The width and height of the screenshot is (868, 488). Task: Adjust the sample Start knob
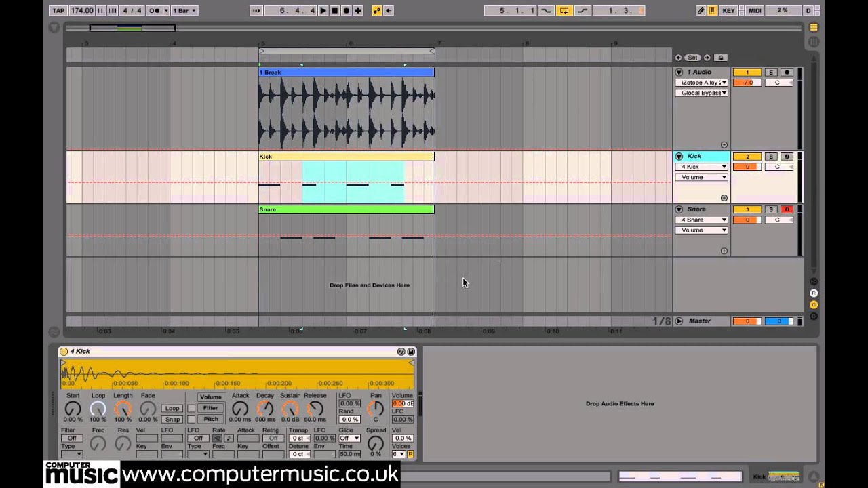(73, 409)
